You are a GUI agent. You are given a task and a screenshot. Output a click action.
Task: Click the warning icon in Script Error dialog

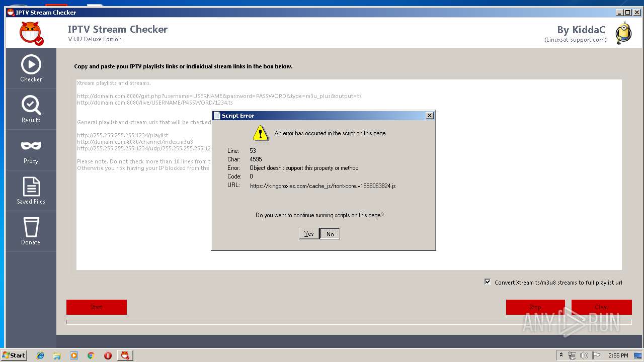pos(261,133)
